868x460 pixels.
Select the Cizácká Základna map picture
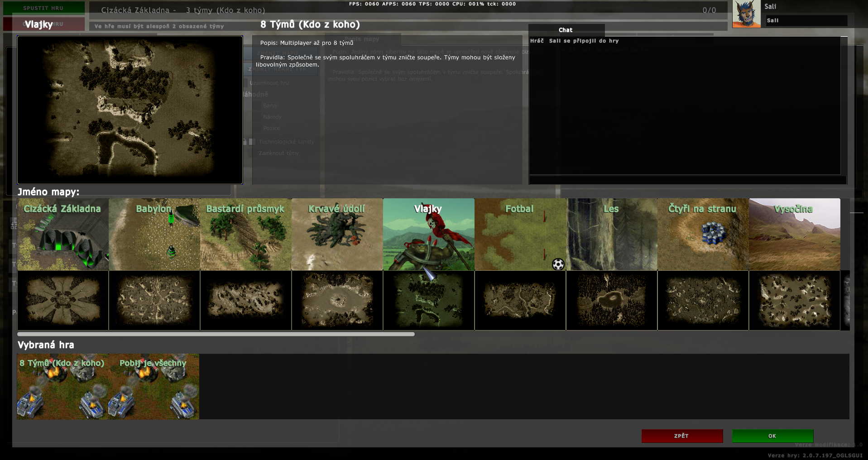[63, 235]
